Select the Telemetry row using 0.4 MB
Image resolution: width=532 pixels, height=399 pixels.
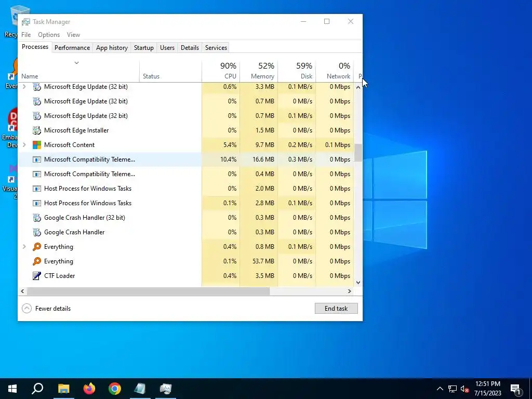(x=186, y=174)
